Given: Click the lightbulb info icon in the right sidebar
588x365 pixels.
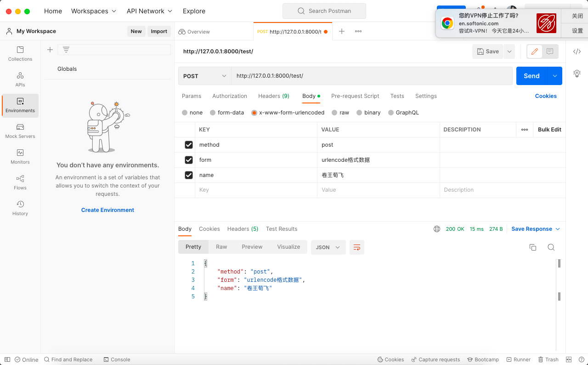Looking at the screenshot, I should pyautogui.click(x=577, y=73).
